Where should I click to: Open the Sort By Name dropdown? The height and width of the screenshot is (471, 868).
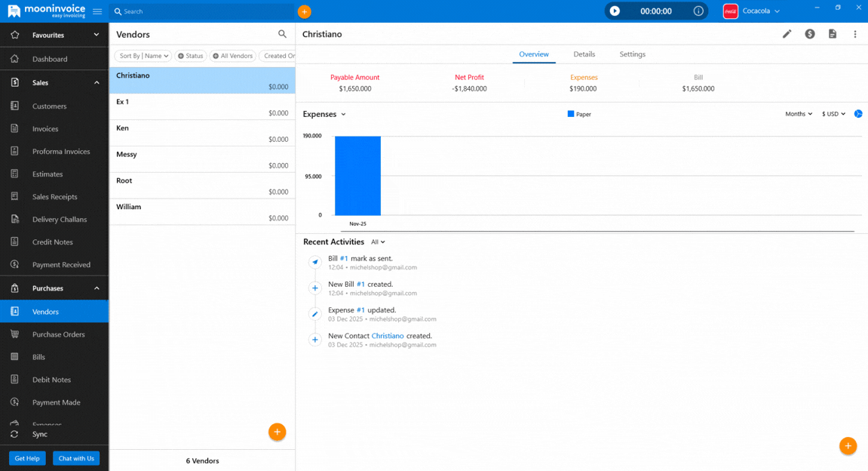tap(143, 55)
